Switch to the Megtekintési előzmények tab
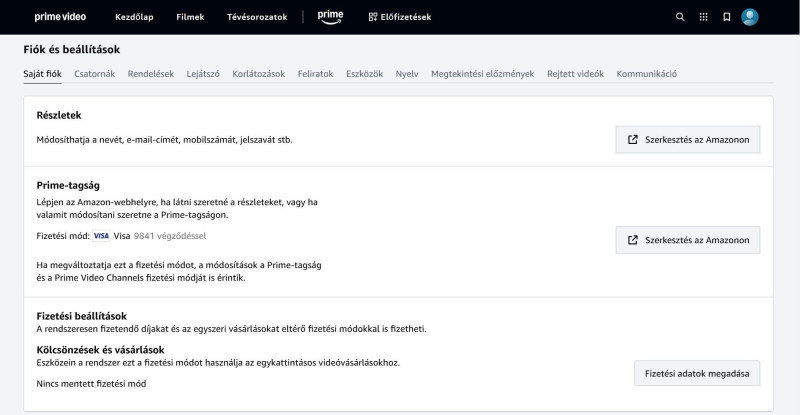The width and height of the screenshot is (800, 415). [483, 74]
